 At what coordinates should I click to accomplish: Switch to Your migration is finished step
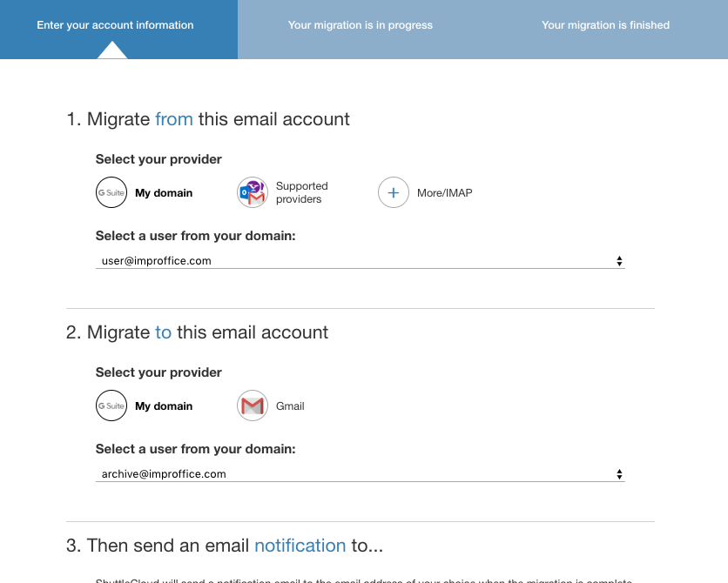(x=605, y=25)
